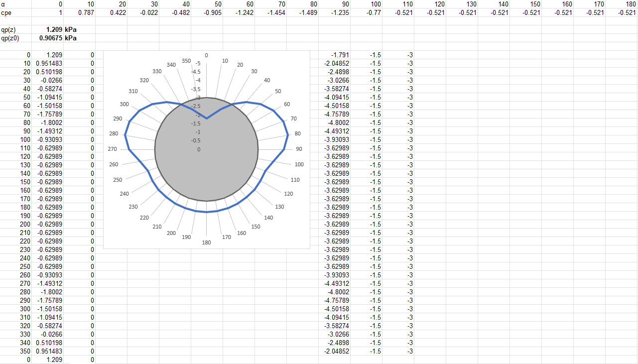Select the bold 1.209 value beside qp(z)
Image resolution: width=638 pixels, height=364 pixels.
48,29
